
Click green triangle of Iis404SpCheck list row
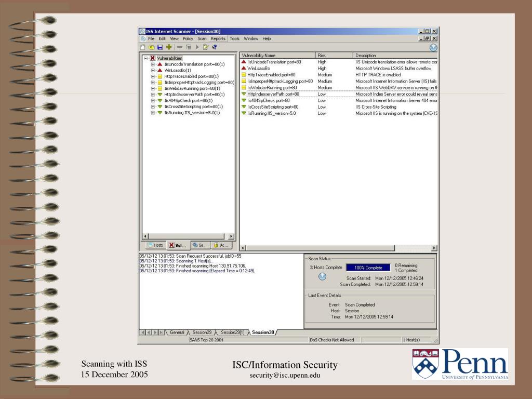point(244,100)
